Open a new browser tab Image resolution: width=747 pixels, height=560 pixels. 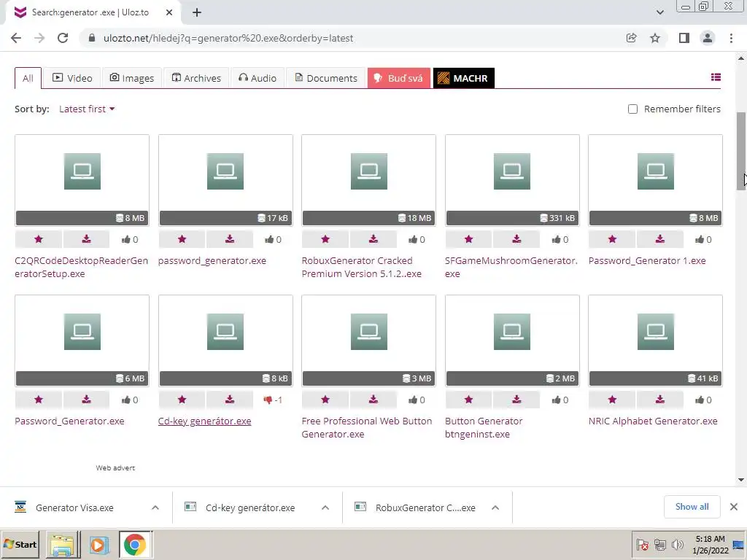click(197, 12)
